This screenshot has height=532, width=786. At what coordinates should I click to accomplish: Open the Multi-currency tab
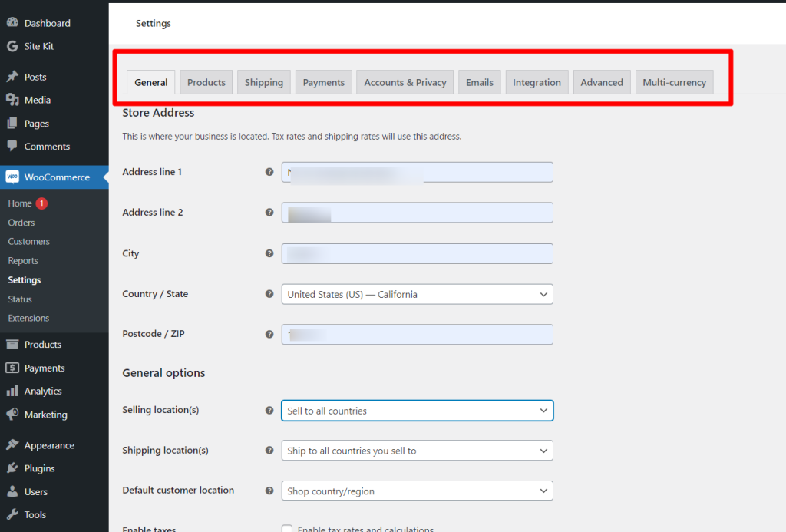[674, 82]
